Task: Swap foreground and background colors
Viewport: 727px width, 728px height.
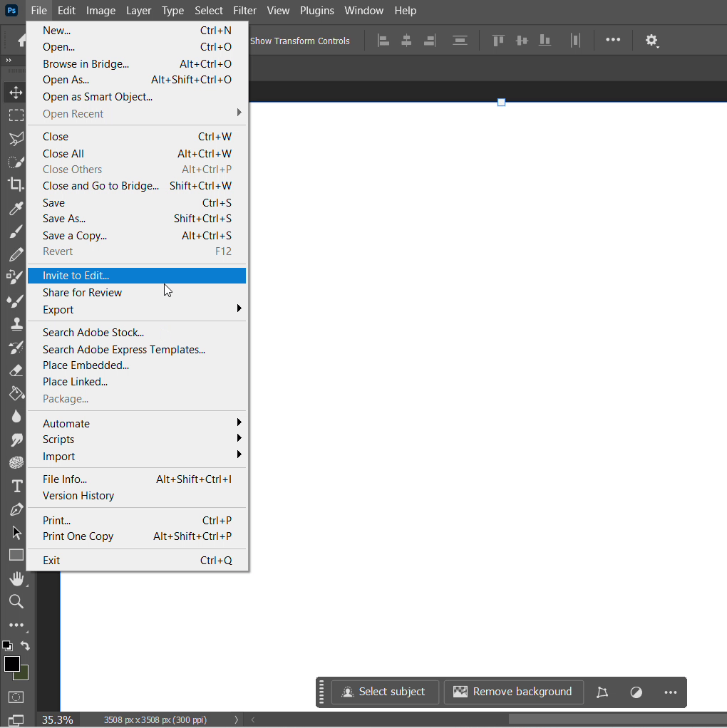Action: [x=25, y=646]
